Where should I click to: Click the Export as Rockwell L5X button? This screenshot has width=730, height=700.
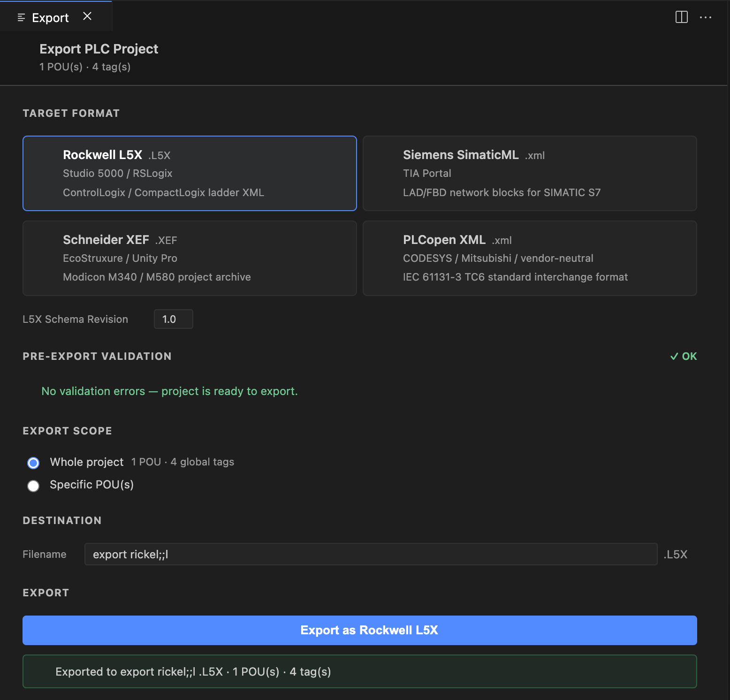point(360,630)
